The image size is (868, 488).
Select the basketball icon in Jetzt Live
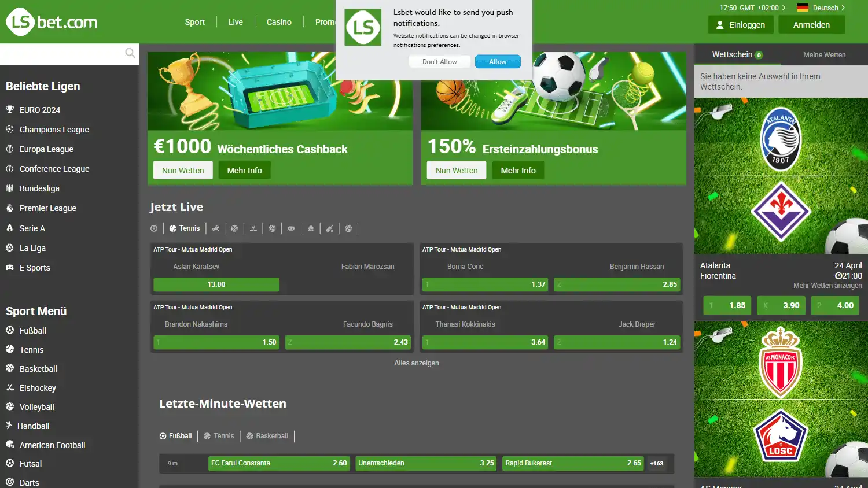pos(234,228)
